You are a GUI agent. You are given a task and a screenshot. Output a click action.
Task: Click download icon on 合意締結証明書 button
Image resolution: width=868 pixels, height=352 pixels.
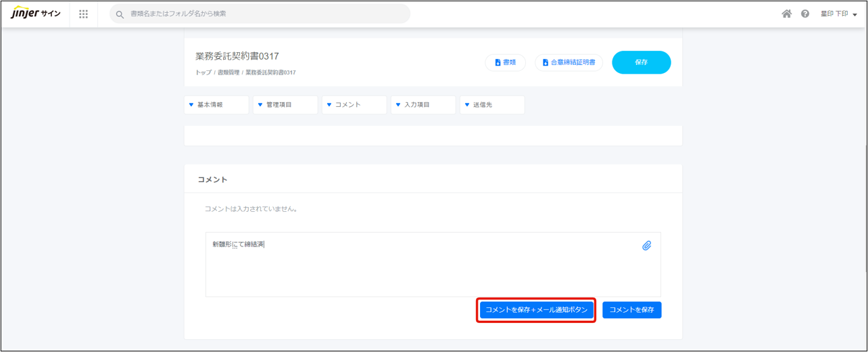pyautogui.click(x=546, y=62)
